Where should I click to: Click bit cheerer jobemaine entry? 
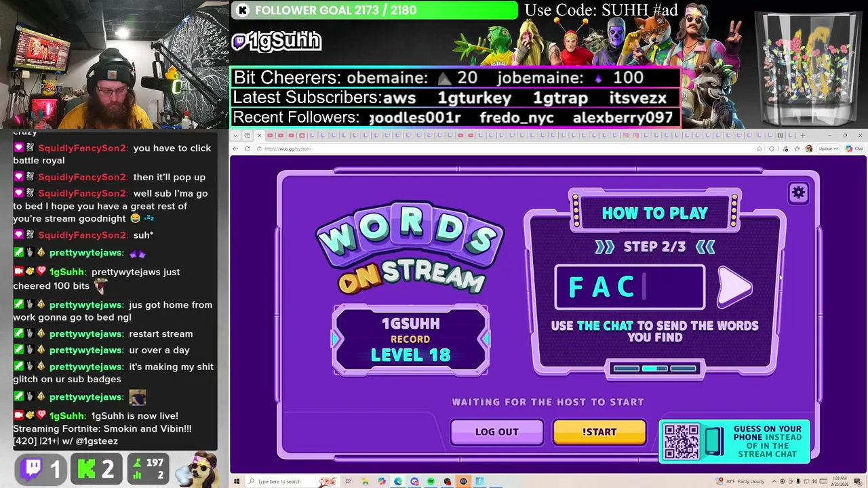pos(570,78)
